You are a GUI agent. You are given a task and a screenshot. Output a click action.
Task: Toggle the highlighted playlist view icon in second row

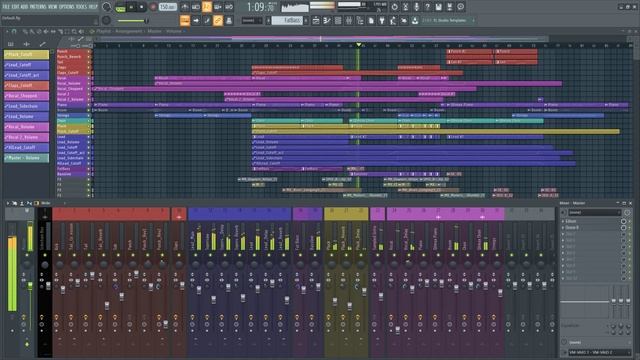pos(185,20)
